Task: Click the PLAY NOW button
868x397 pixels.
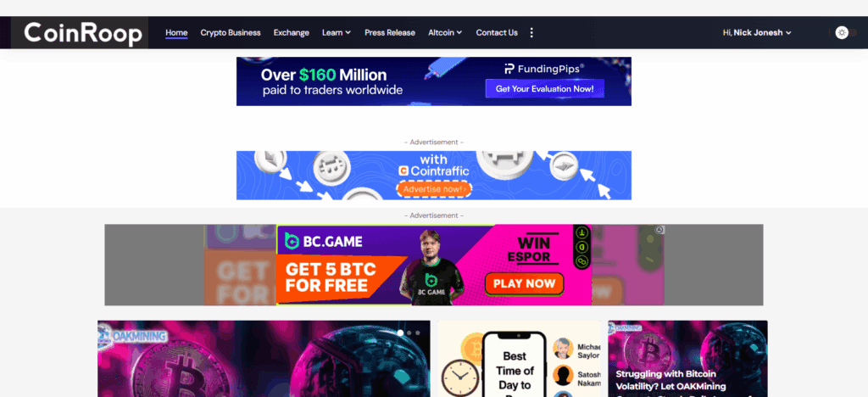Action: point(524,283)
